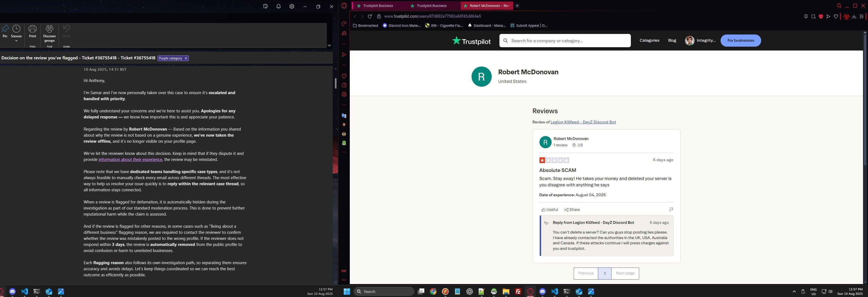The height and width of the screenshot is (297, 868).
Task: Click the Next page button
Action: (x=625, y=274)
